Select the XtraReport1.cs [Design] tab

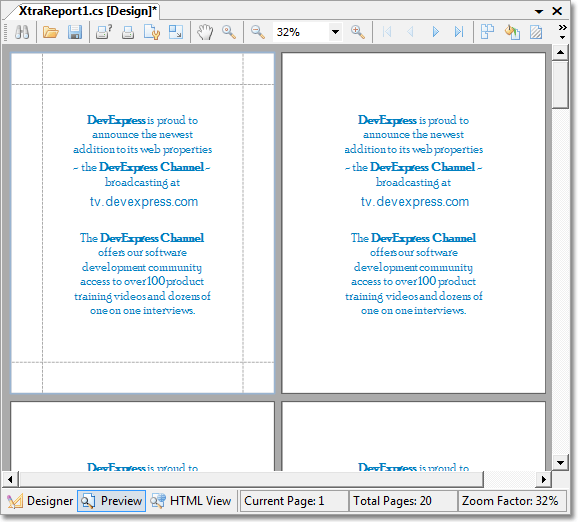pos(88,11)
